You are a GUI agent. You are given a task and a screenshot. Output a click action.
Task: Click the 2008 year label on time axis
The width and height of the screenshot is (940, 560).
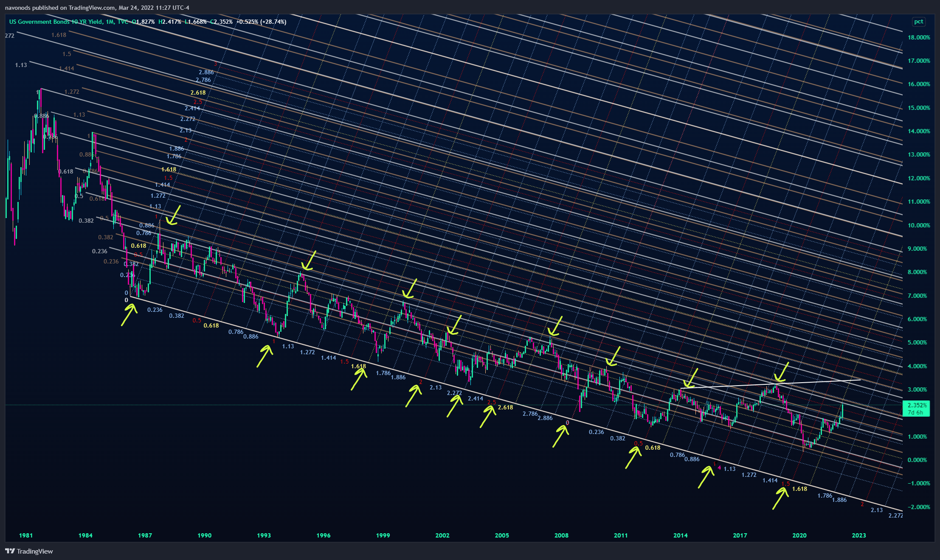(x=561, y=535)
